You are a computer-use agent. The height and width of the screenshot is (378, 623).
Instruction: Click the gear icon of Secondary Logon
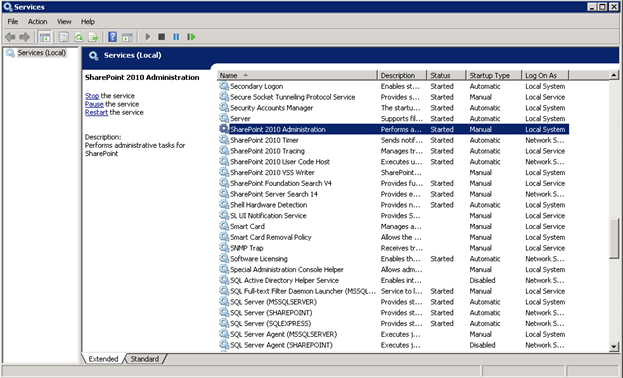(224, 86)
